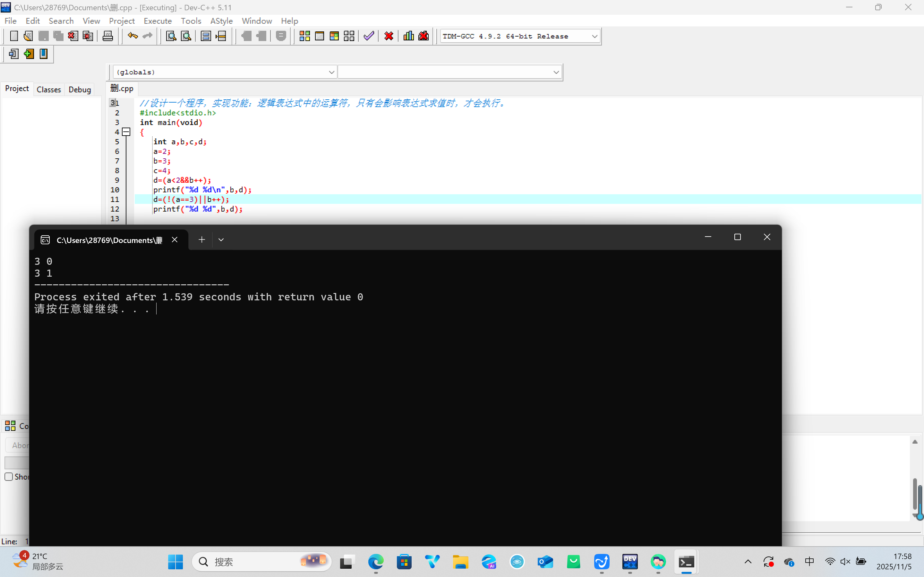This screenshot has width=924, height=577.
Task: Click the Undo arrow icon
Action: (133, 36)
